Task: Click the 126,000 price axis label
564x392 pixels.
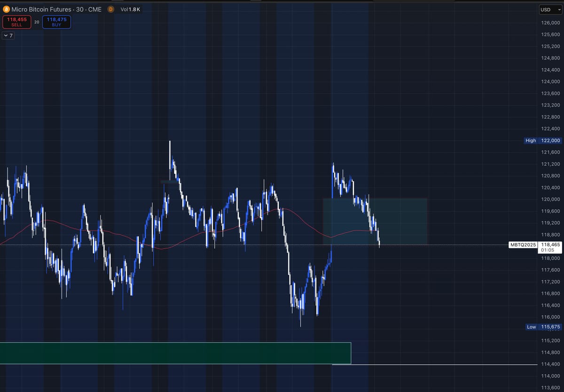Action: [x=550, y=23]
